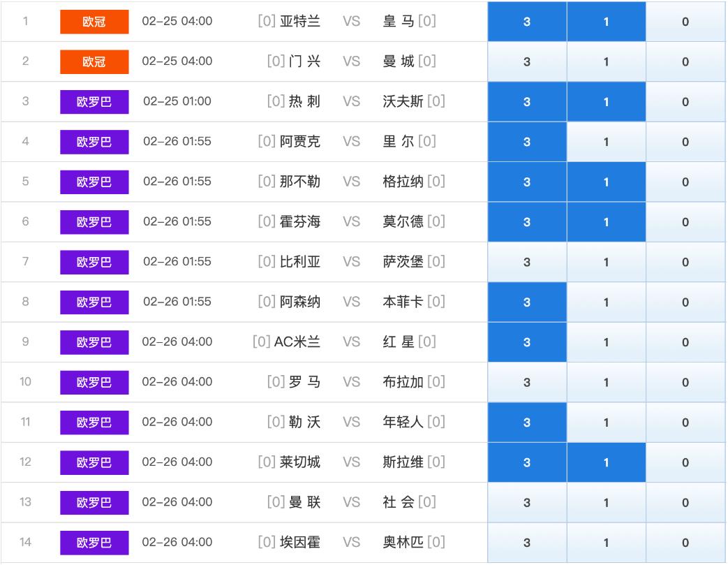Select option 1 for 勒沃 vs 年轻人

tap(607, 423)
